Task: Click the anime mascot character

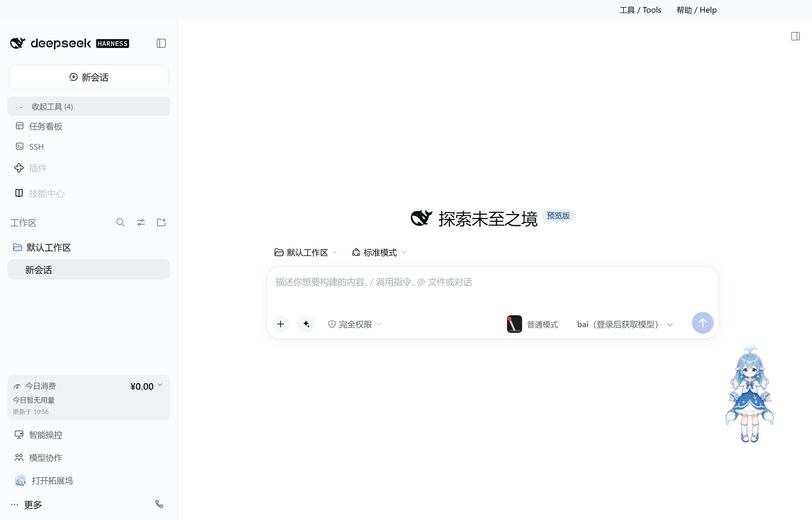Action: click(749, 394)
